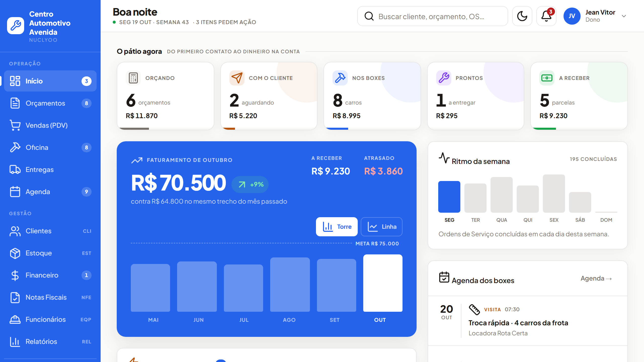Open Início in the sidebar
Screen dimensions: 644x362
(x=50, y=81)
